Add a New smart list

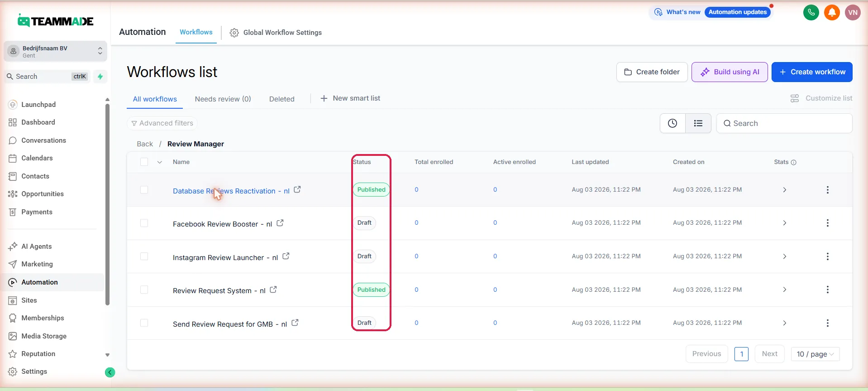pyautogui.click(x=350, y=98)
